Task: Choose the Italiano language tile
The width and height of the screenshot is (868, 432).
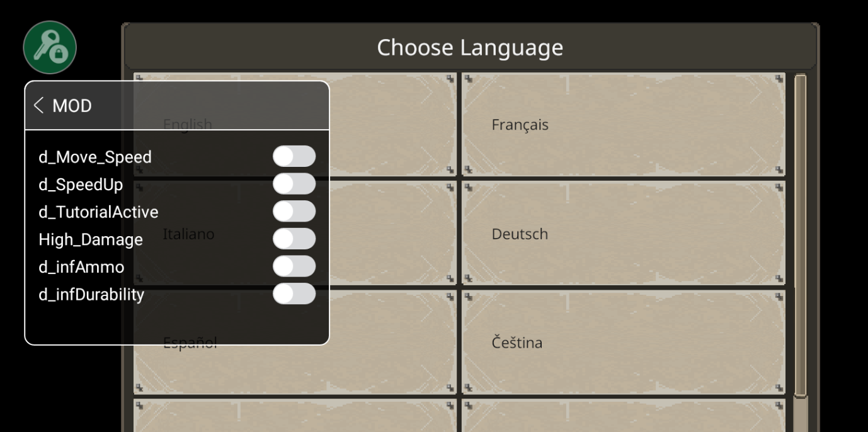Action: click(x=391, y=234)
